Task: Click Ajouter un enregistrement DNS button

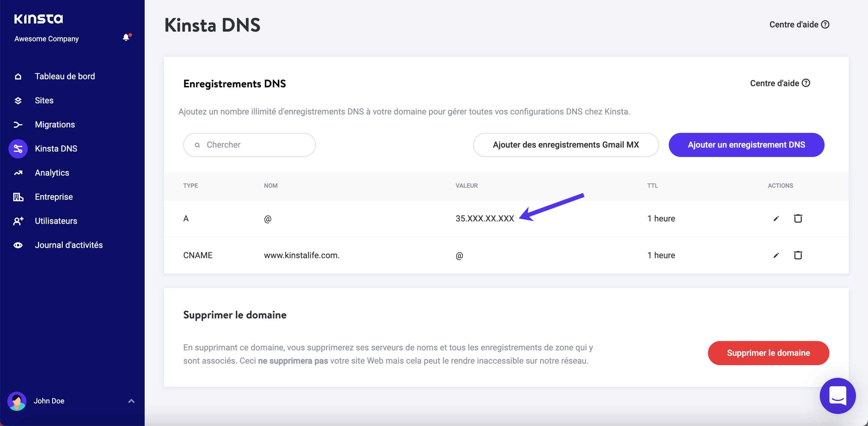Action: (746, 145)
